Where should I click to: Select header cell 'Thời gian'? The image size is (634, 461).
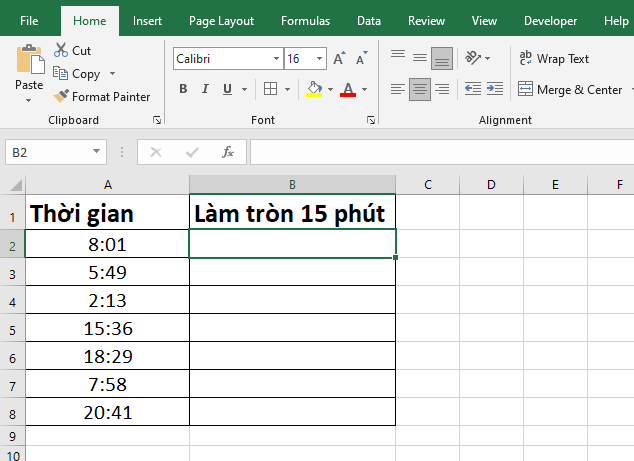pos(108,212)
